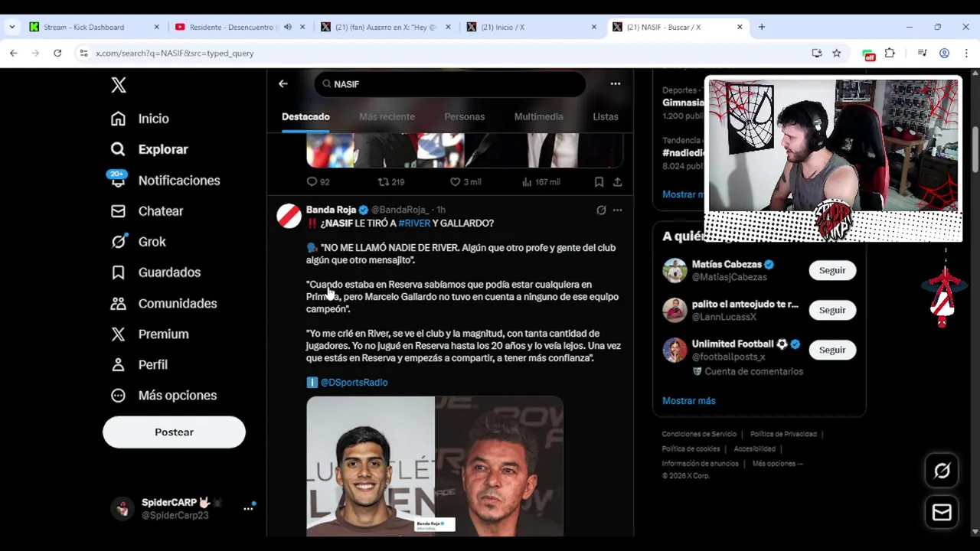The width and height of the screenshot is (980, 551).
Task: Open Unlimited Football avatar
Action: (x=675, y=350)
